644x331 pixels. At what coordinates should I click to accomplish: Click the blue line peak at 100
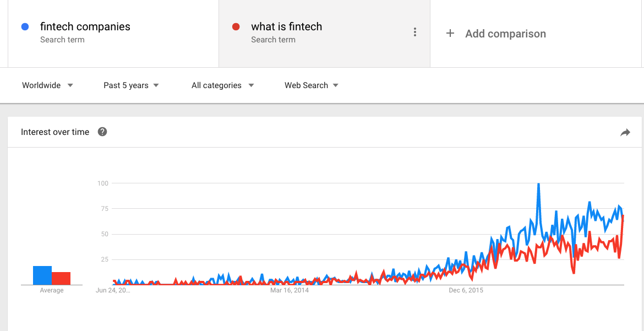[x=538, y=185]
